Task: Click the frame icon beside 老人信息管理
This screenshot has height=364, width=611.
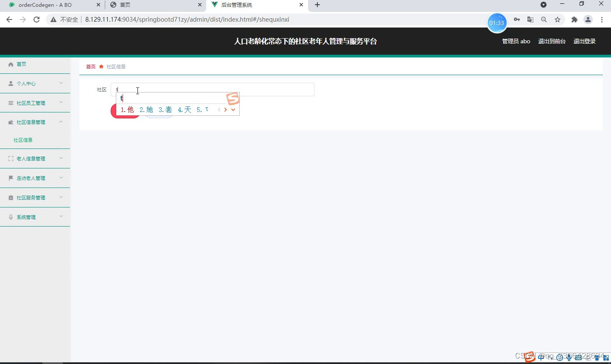Action: pyautogui.click(x=11, y=159)
